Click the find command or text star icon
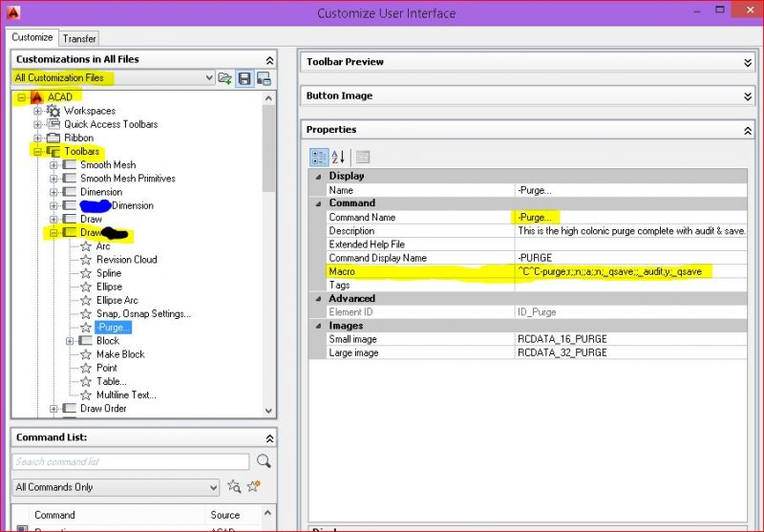The height and width of the screenshot is (532, 764). pyautogui.click(x=235, y=487)
